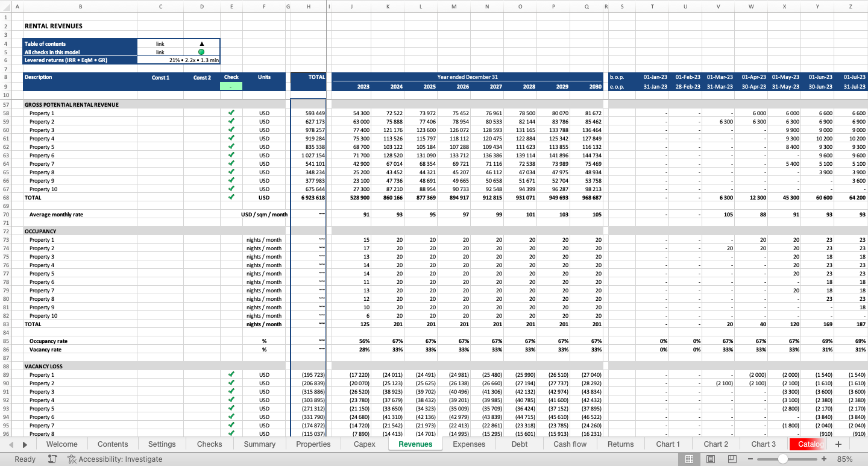Screen dimensions: 868x466
Task: Click the USD / sqm / month units cell
Action: [x=264, y=214]
